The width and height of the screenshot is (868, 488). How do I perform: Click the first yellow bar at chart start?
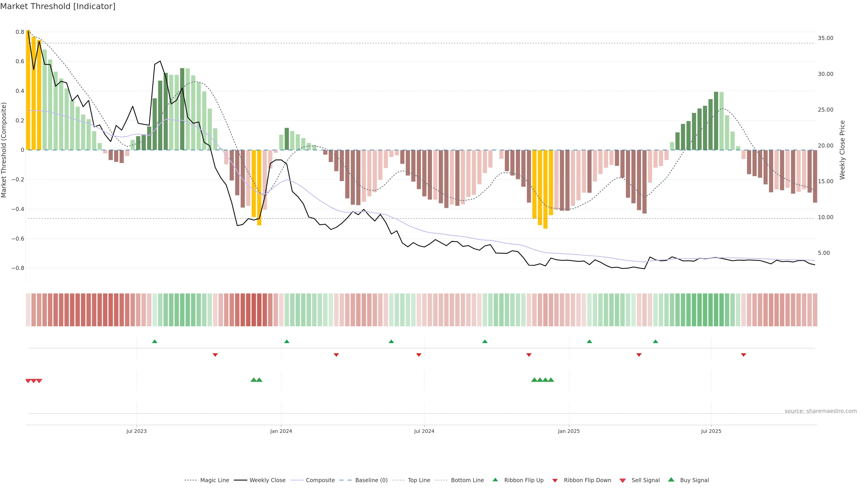point(28,91)
